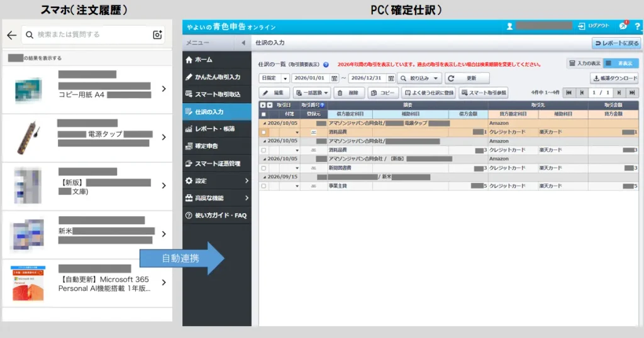Screen dimensions: 644x338
Task: Click よく使う仕訳に登録 button
Action: tap(429, 93)
